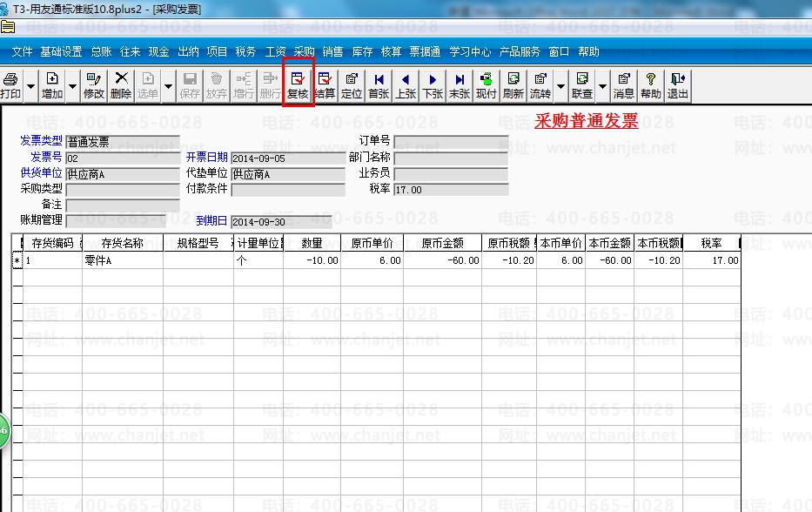The height and width of the screenshot is (512, 812).
Task: Expand the 流转 dropdown arrow
Action: (561, 86)
